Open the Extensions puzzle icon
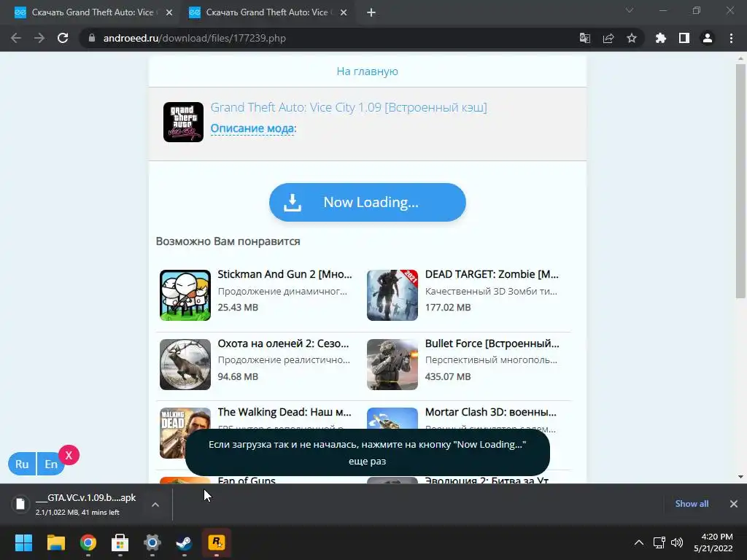 (x=660, y=38)
